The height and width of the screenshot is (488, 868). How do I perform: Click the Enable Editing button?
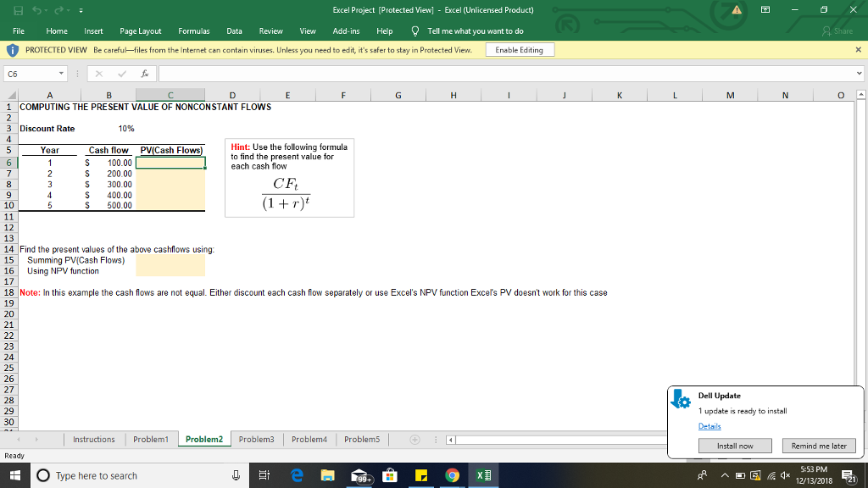coord(521,49)
